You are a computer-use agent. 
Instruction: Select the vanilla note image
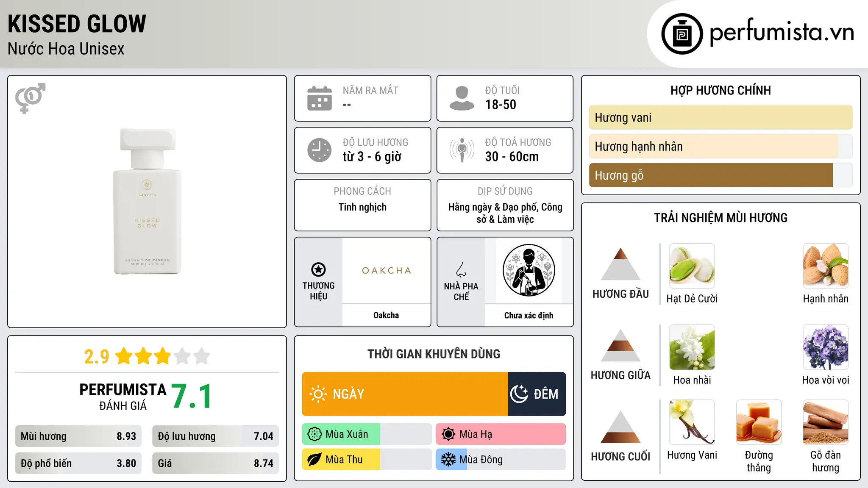coord(692,422)
